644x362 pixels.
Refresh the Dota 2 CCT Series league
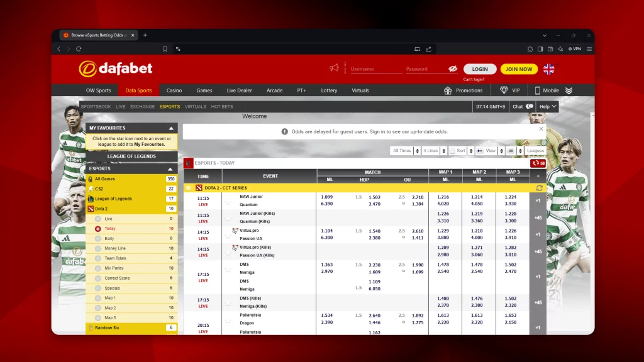tap(539, 188)
